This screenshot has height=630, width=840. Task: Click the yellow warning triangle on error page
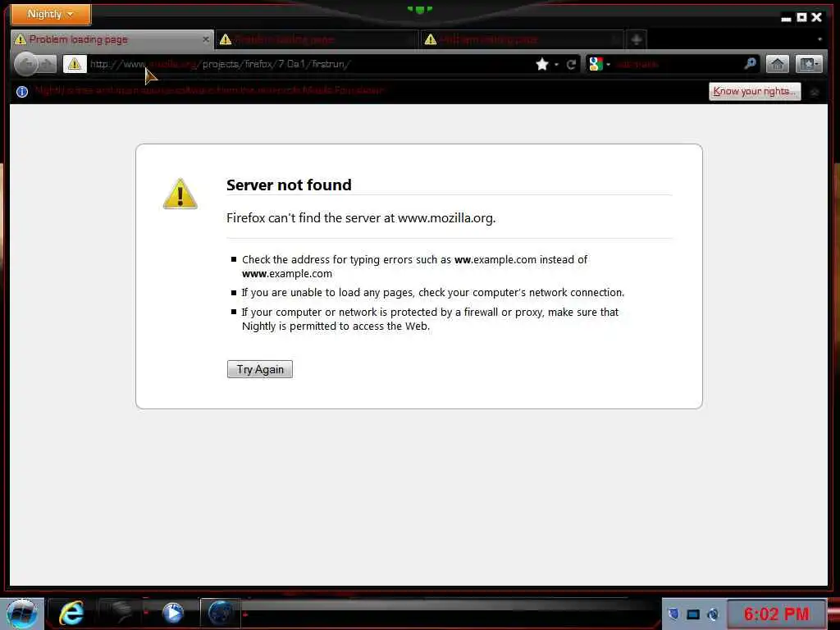[180, 194]
